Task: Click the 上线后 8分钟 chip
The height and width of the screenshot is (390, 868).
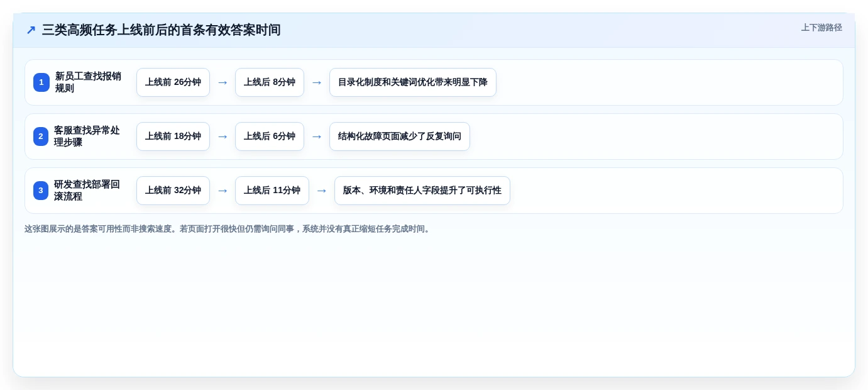Action: tap(270, 82)
